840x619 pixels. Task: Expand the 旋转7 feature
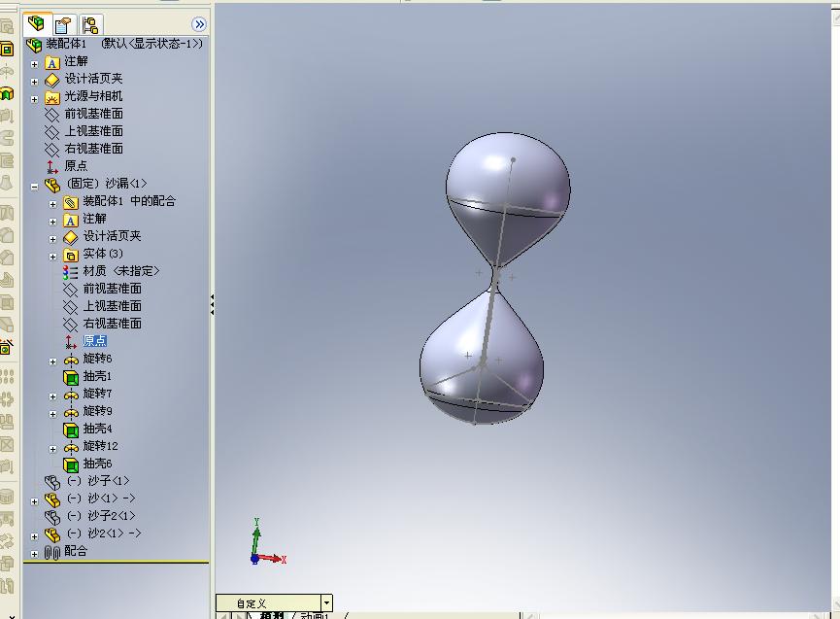[x=52, y=396]
